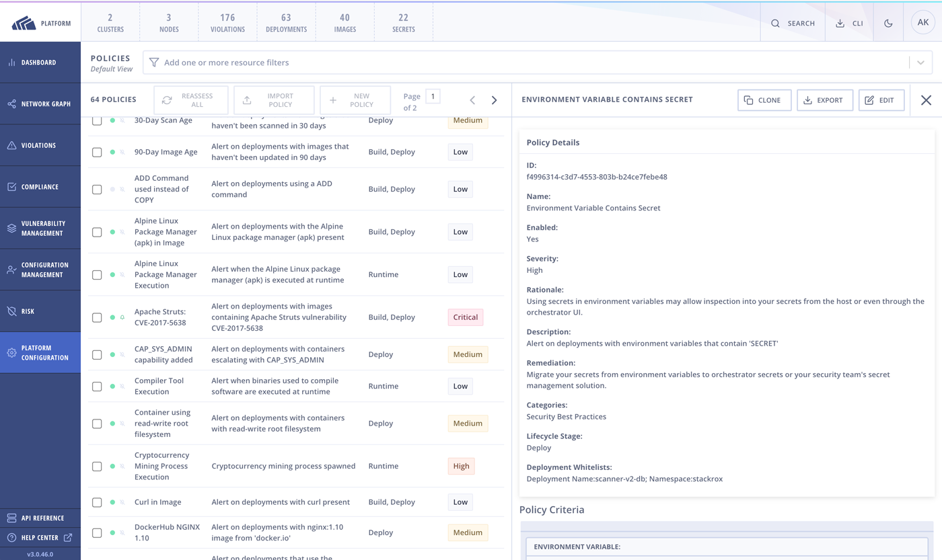The height and width of the screenshot is (560, 942).
Task: Open the Help Center link
Action: [39, 537]
